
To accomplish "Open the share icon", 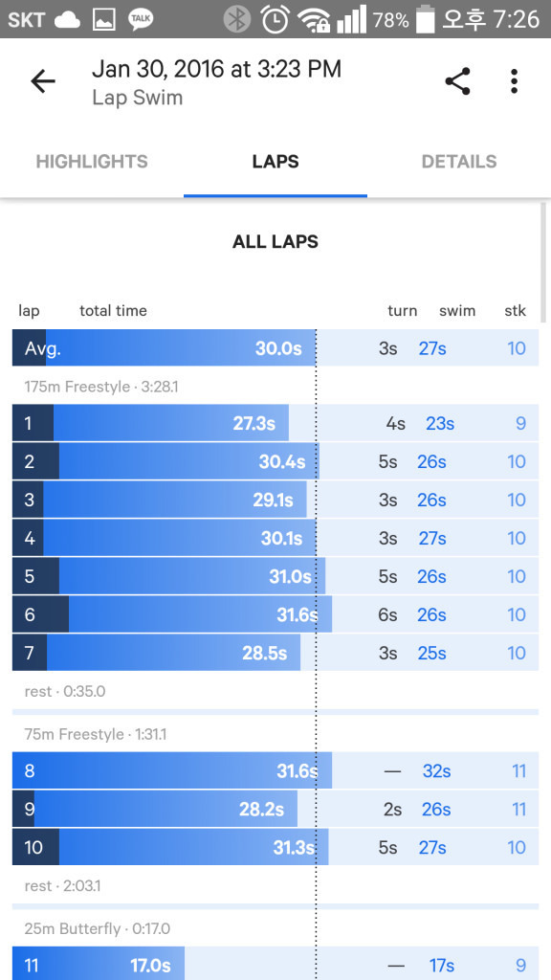I will tap(457, 81).
